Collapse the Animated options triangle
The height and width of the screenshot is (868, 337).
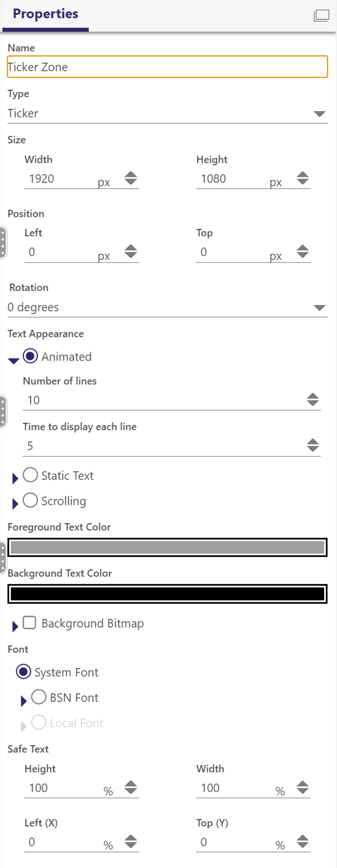[x=13, y=361]
